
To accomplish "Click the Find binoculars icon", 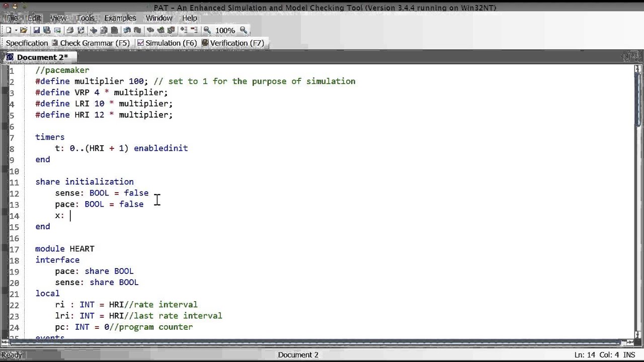I will 150,30.
